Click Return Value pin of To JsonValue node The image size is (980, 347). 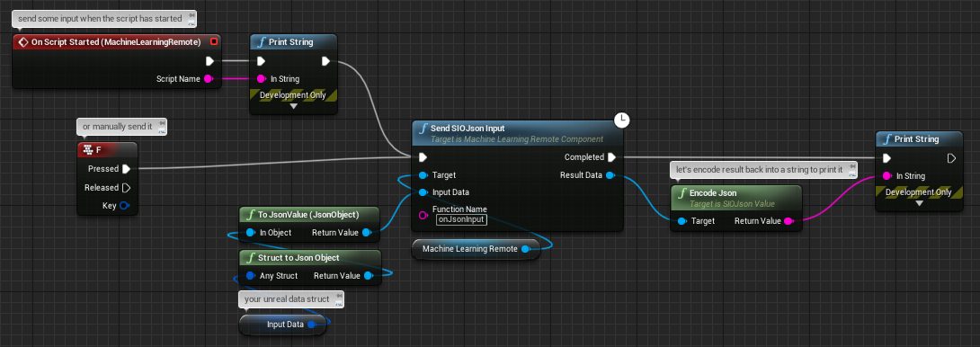(366, 233)
